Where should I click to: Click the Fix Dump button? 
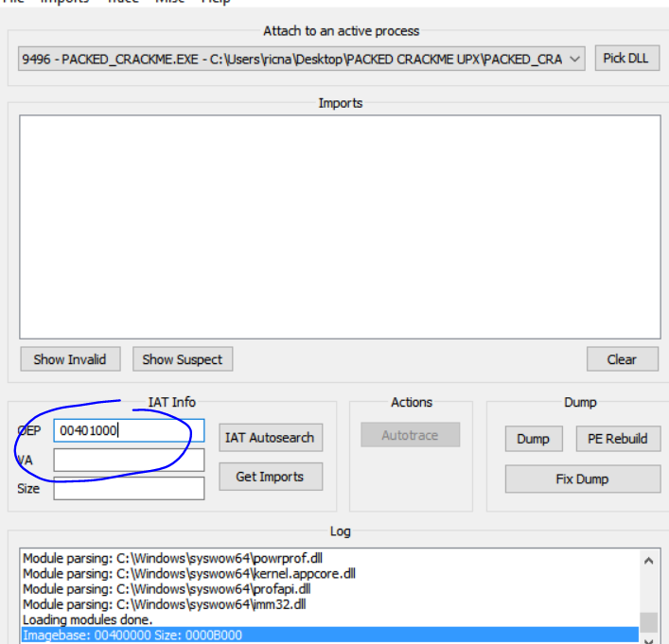[x=582, y=479]
